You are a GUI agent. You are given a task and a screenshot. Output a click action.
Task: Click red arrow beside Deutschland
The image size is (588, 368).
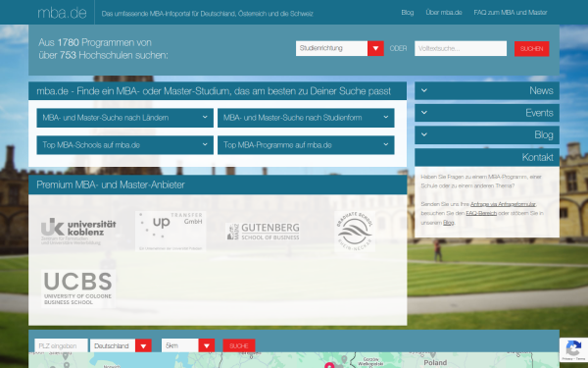pyautogui.click(x=143, y=345)
